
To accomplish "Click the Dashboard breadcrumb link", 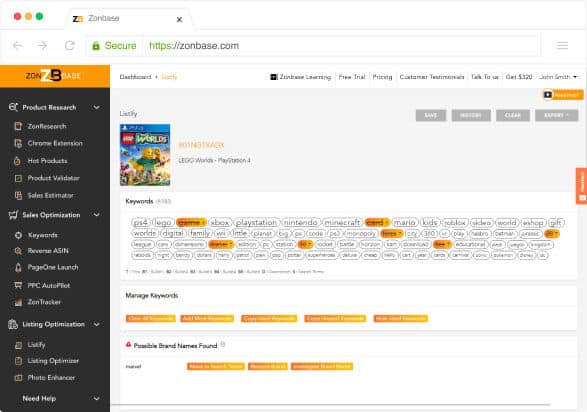I will point(135,77).
